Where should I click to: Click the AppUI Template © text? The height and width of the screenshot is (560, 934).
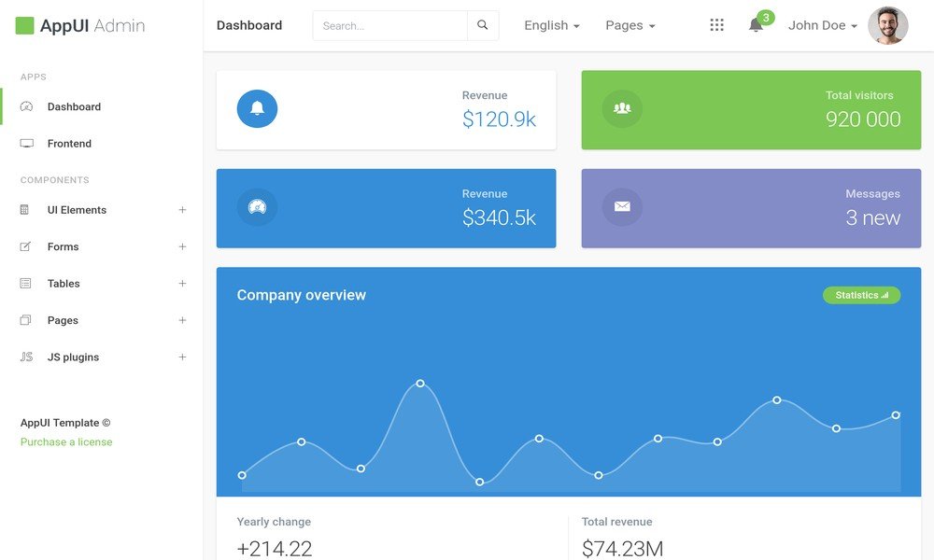click(x=65, y=423)
